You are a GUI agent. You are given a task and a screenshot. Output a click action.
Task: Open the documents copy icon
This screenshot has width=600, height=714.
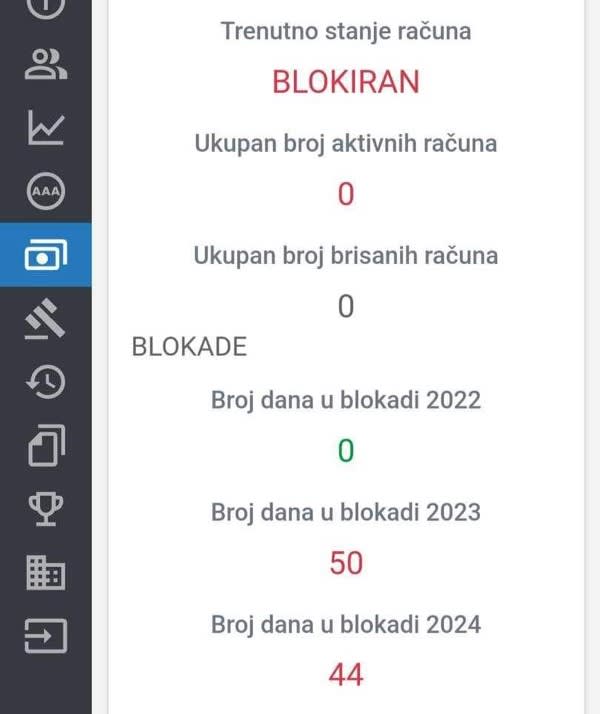[46, 445]
